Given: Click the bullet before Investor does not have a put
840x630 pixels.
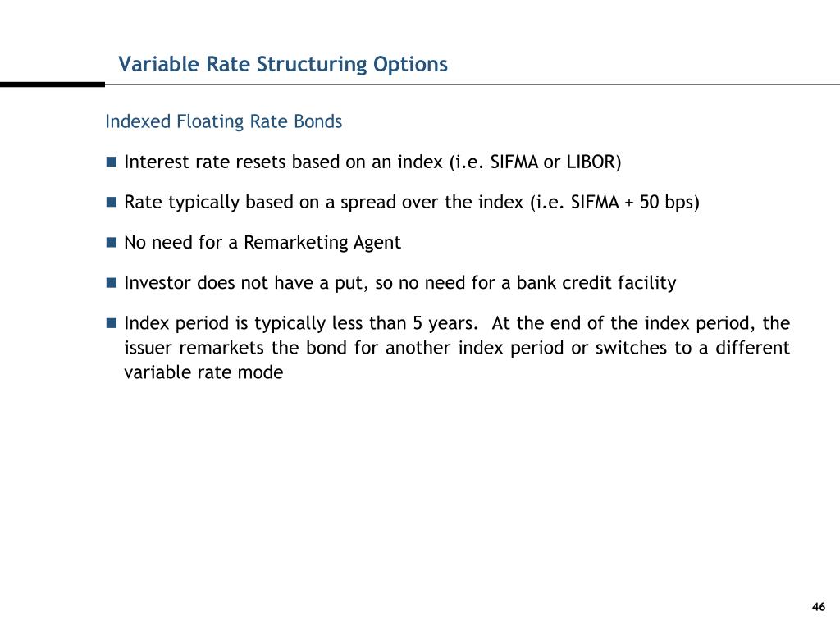Looking at the screenshot, I should point(112,282).
